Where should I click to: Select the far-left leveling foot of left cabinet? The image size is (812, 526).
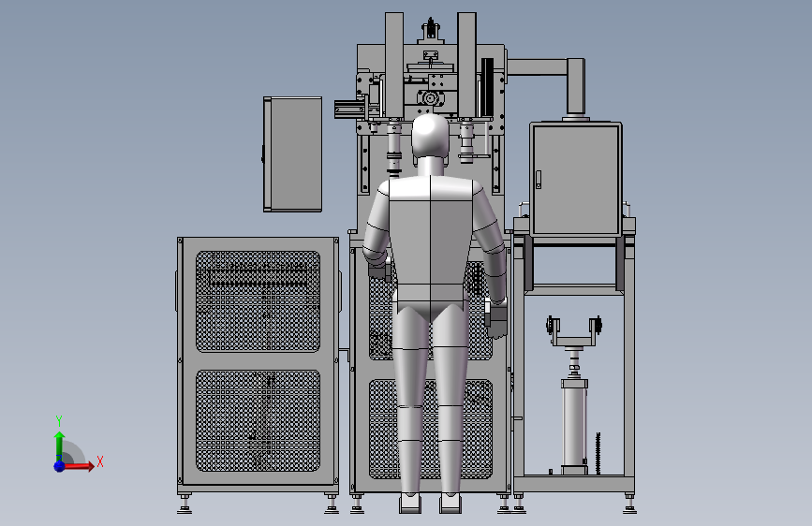pos(185,504)
